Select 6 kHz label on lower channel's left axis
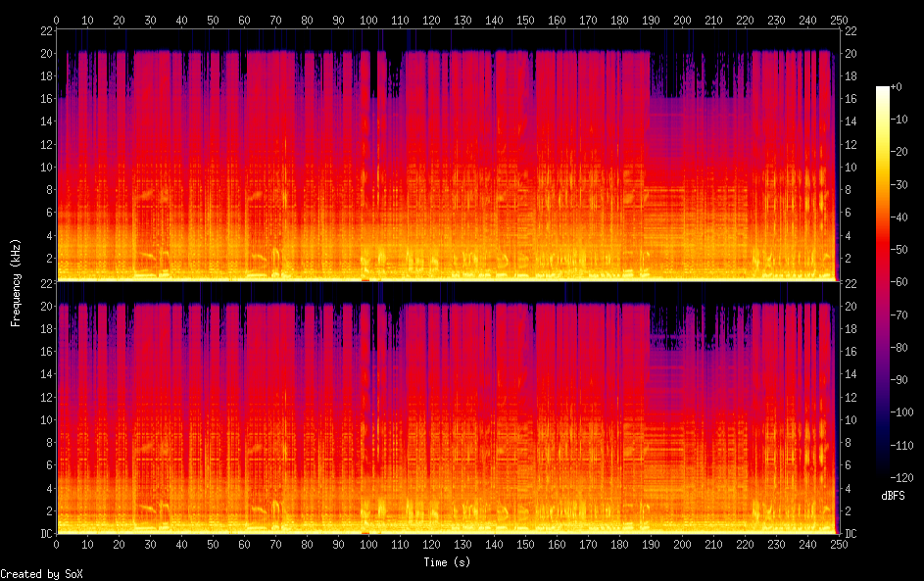The width and height of the screenshot is (924, 581). click(x=47, y=465)
